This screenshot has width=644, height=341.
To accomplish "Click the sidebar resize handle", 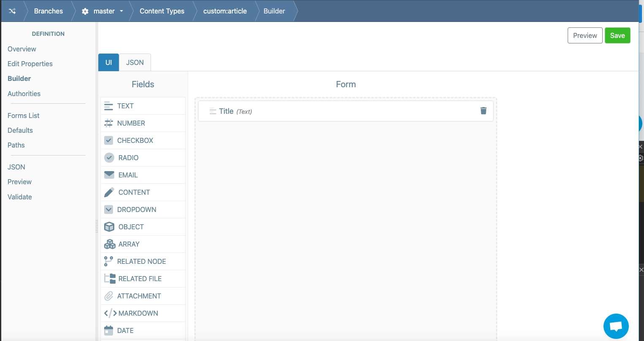I will [x=97, y=226].
